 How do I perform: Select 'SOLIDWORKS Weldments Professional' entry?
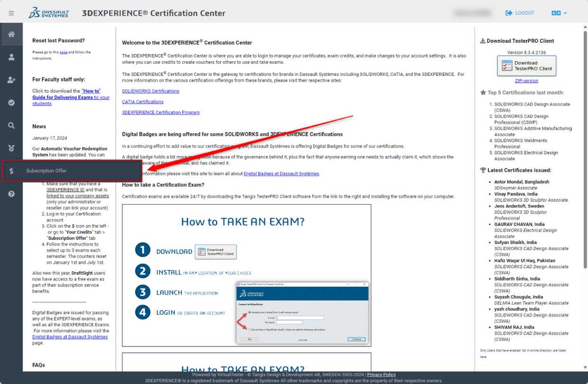[521, 143]
